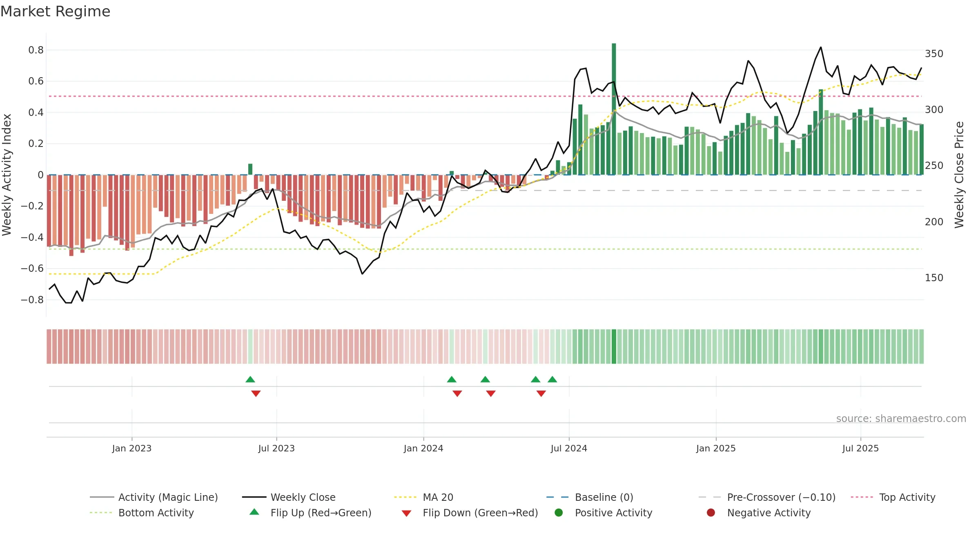Toggle the Bottom Activity legend entry
This screenshot has width=980, height=551.
(142, 513)
